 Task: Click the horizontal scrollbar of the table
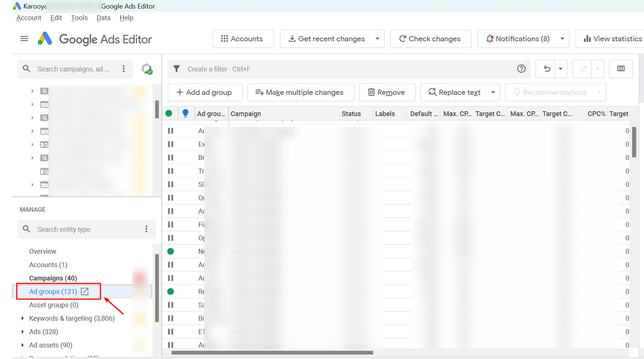(x=272, y=353)
